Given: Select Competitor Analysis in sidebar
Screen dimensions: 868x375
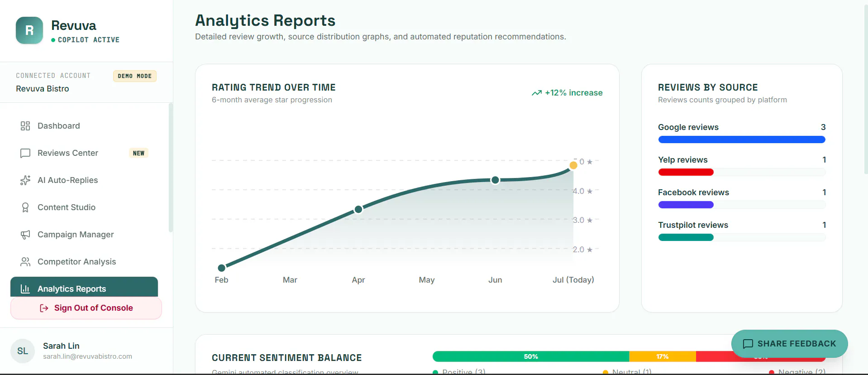Looking at the screenshot, I should 84,262.
